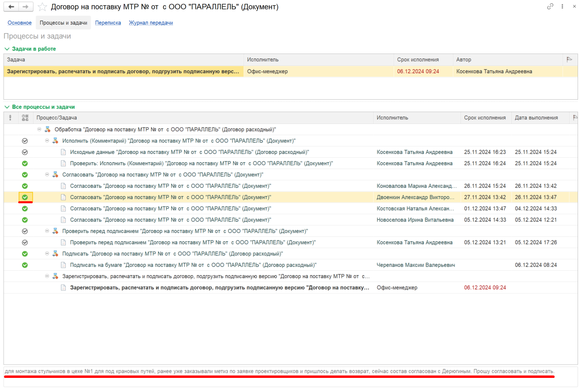Click the document icon of Исходные данные row
The height and width of the screenshot is (392, 582).
(63, 152)
